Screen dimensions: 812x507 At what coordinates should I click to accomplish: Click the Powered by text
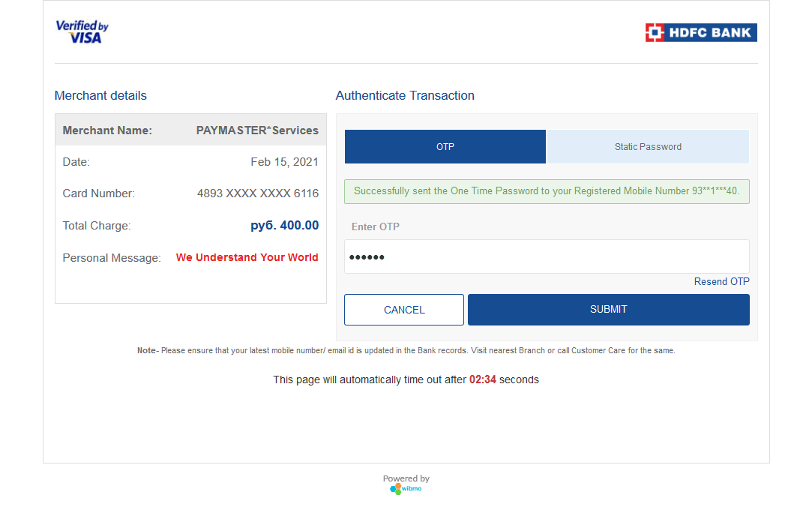[406, 478]
